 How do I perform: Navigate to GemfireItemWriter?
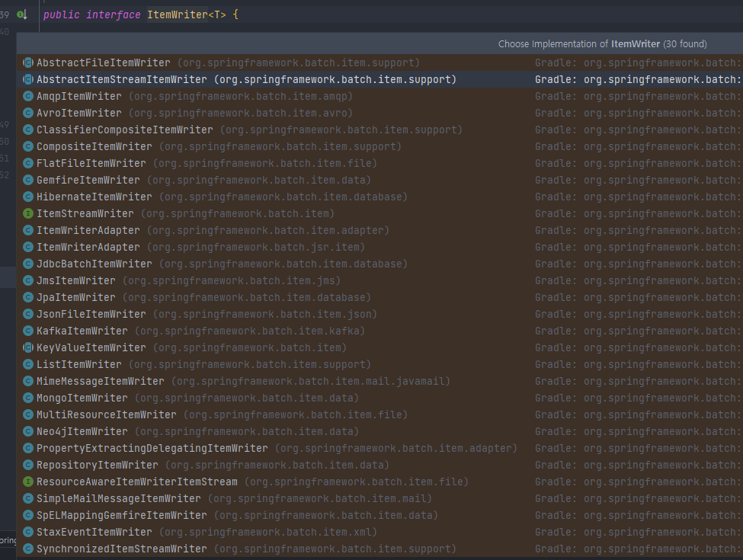pos(380,180)
